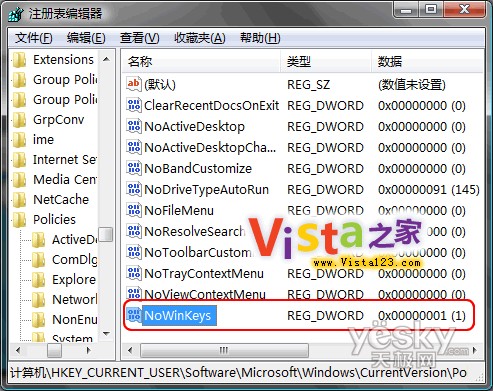Viewport: 493px width, 391px height.
Task: Select the Explore folder icon
Action: (39, 280)
